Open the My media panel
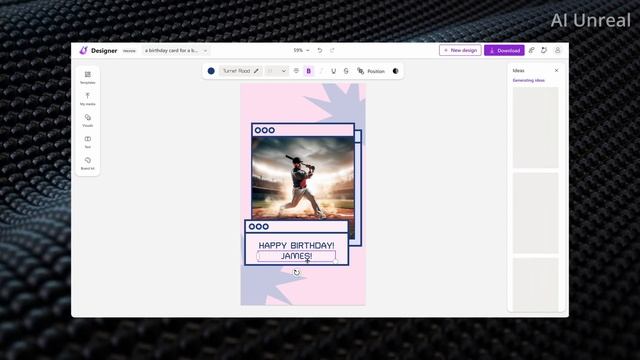Image resolution: width=640 pixels, height=360 pixels. point(88,99)
